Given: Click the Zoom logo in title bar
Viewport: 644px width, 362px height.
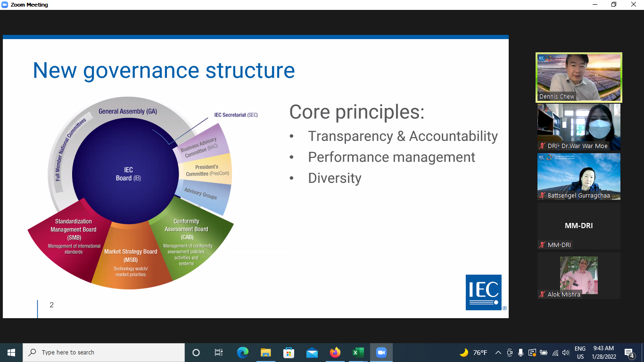Looking at the screenshot, I should point(5,5).
